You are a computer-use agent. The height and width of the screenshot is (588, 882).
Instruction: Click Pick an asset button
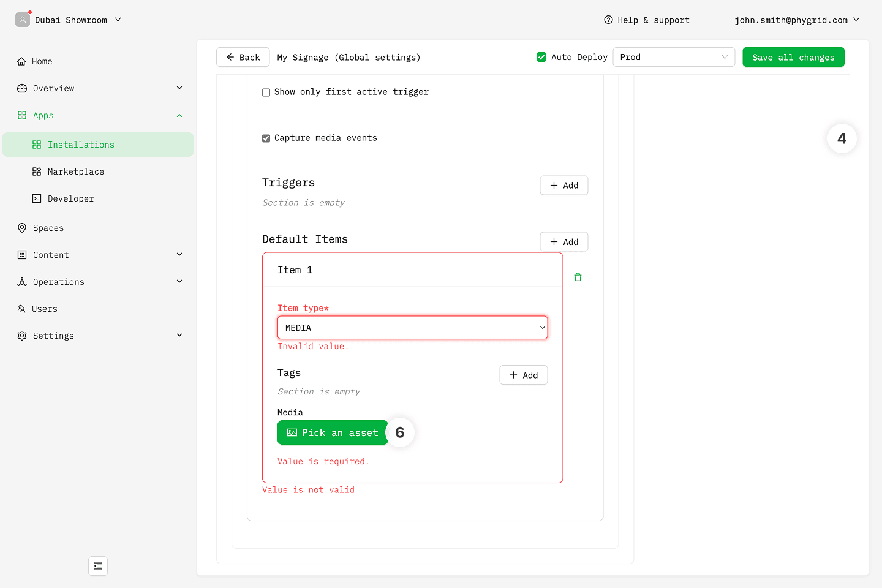point(333,432)
